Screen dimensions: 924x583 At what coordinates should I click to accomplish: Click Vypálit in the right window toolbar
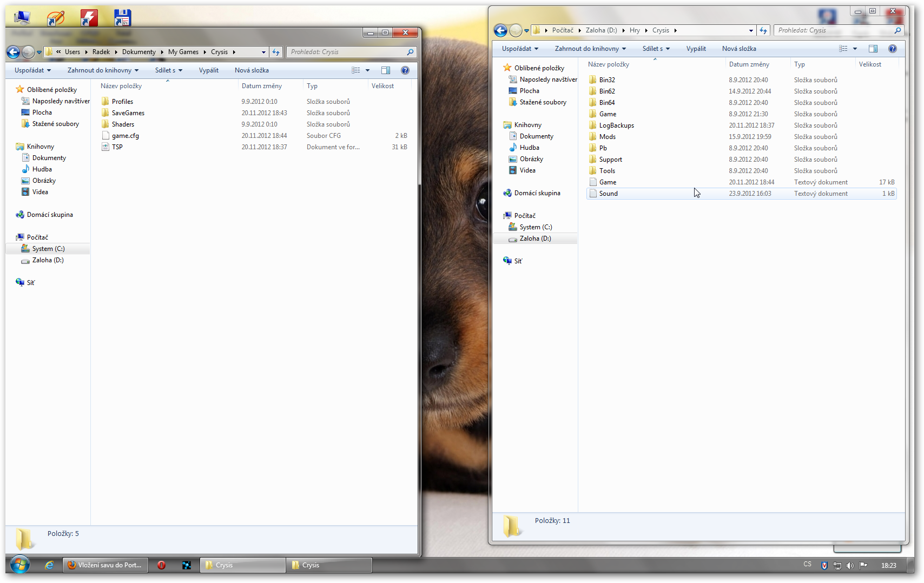click(696, 49)
